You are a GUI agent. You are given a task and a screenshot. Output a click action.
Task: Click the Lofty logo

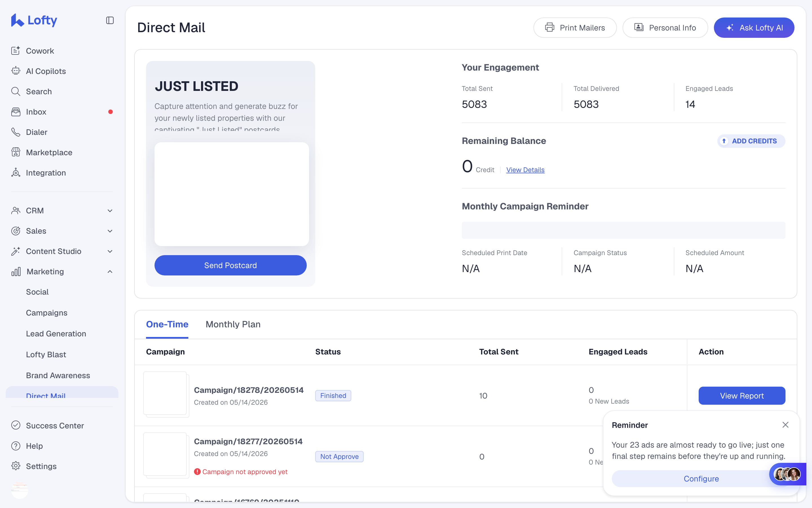(x=34, y=20)
